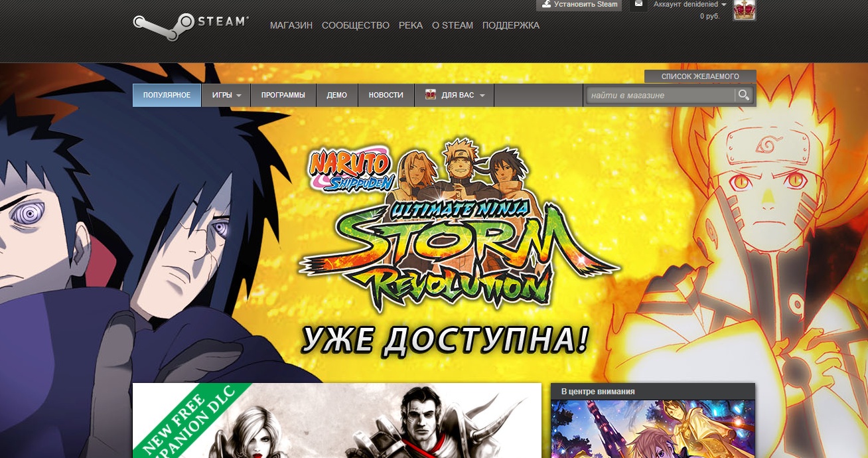Open the РЕКА menu item
This screenshot has width=868, height=458.
click(411, 25)
